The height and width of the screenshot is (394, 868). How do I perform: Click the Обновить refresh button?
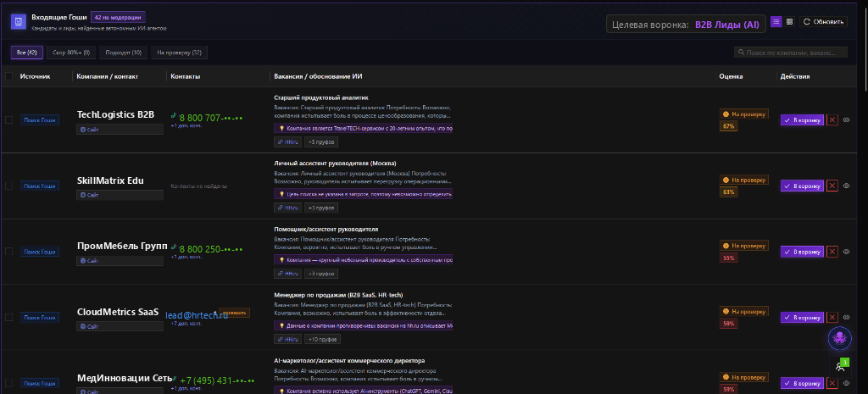tap(823, 21)
